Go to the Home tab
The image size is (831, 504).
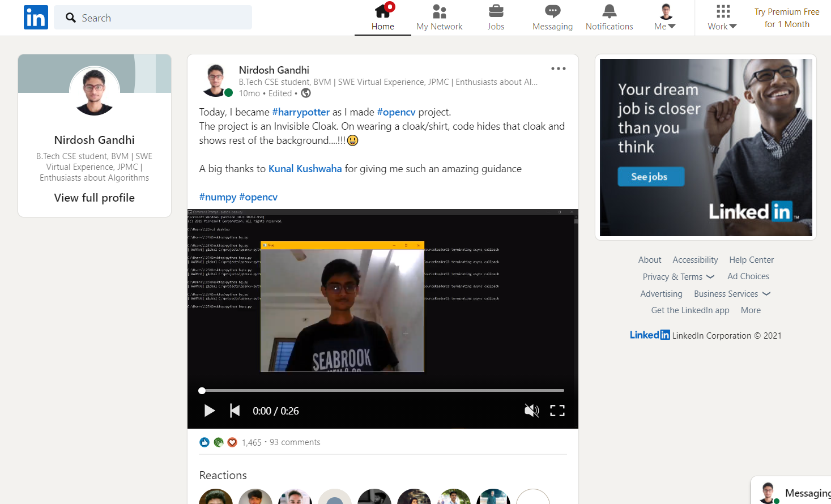[382, 18]
